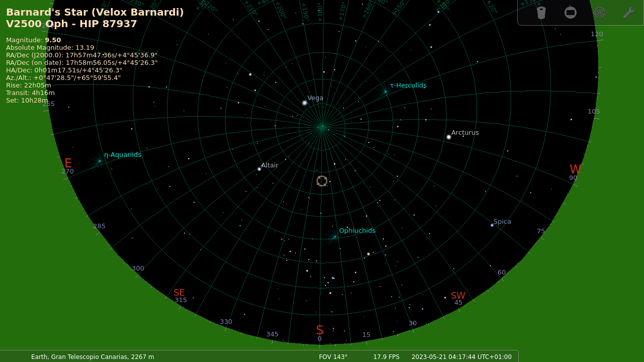
Task: Click the 345 azimuth label
Action: click(272, 334)
